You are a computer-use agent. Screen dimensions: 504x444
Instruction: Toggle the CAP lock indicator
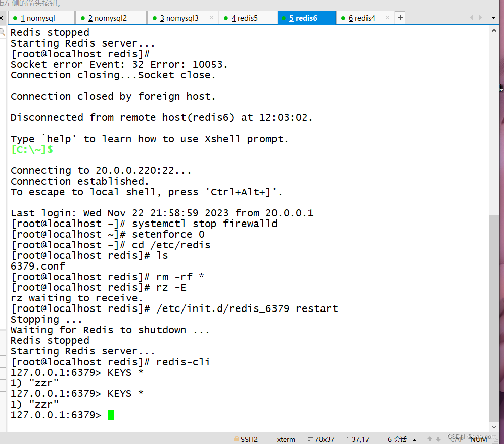click(456, 439)
